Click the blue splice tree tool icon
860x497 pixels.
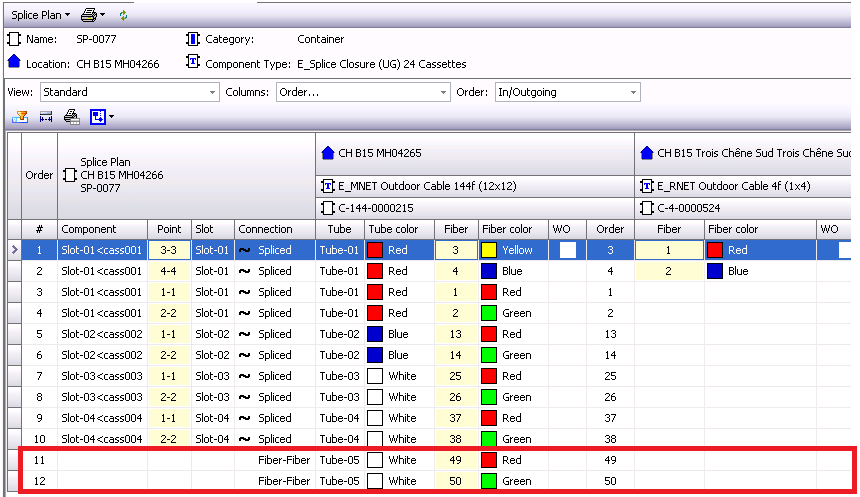pyautogui.click(x=98, y=117)
